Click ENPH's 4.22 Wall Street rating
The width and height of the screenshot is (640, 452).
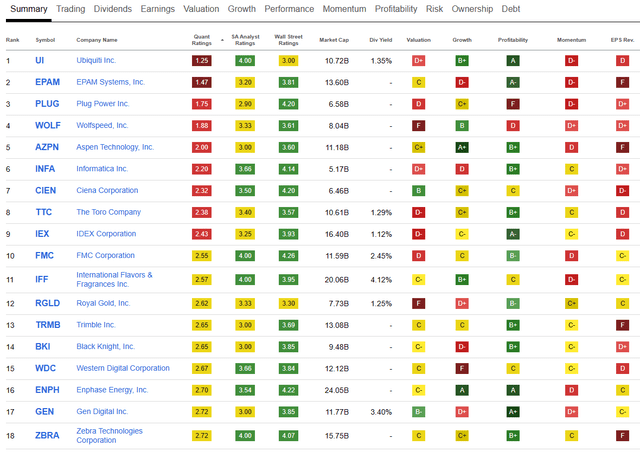tap(289, 390)
